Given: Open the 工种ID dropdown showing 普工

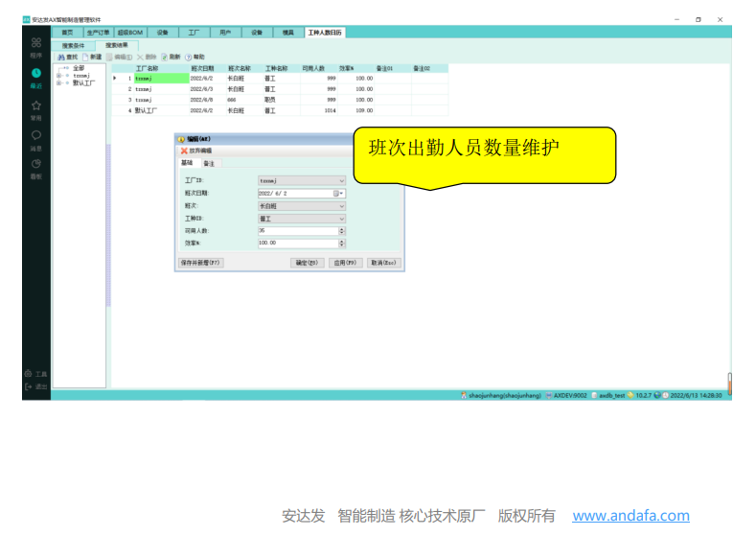Looking at the screenshot, I should coord(341,218).
